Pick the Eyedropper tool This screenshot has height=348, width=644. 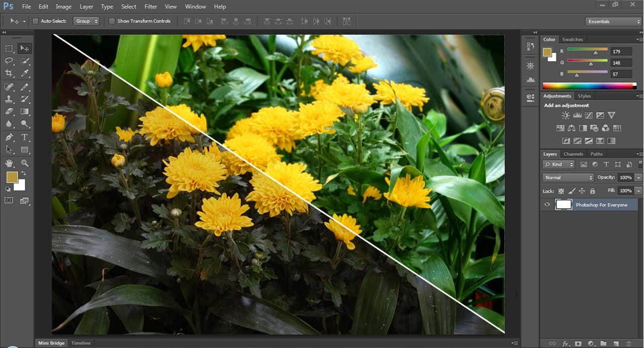click(x=25, y=73)
